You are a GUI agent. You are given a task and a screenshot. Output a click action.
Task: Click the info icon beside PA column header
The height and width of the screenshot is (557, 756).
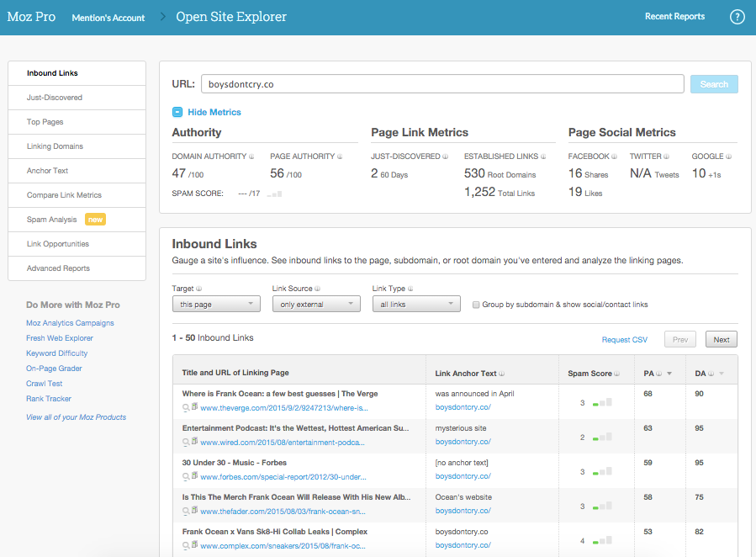point(658,374)
